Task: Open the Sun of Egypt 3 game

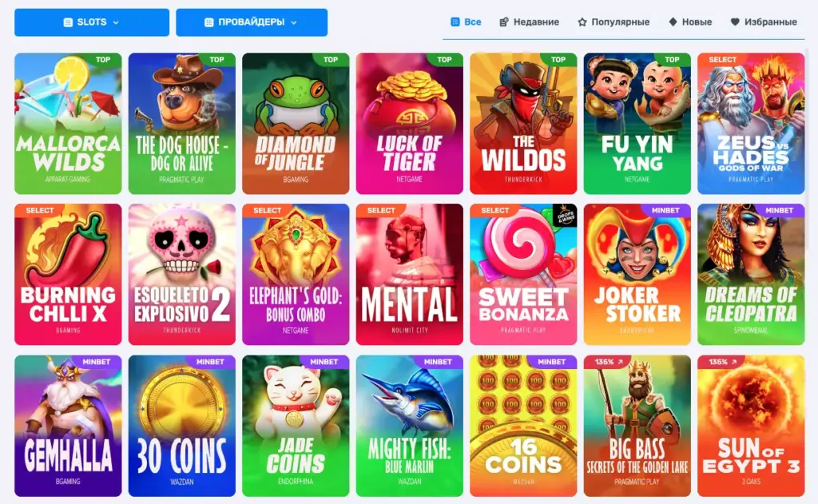Action: click(751, 426)
